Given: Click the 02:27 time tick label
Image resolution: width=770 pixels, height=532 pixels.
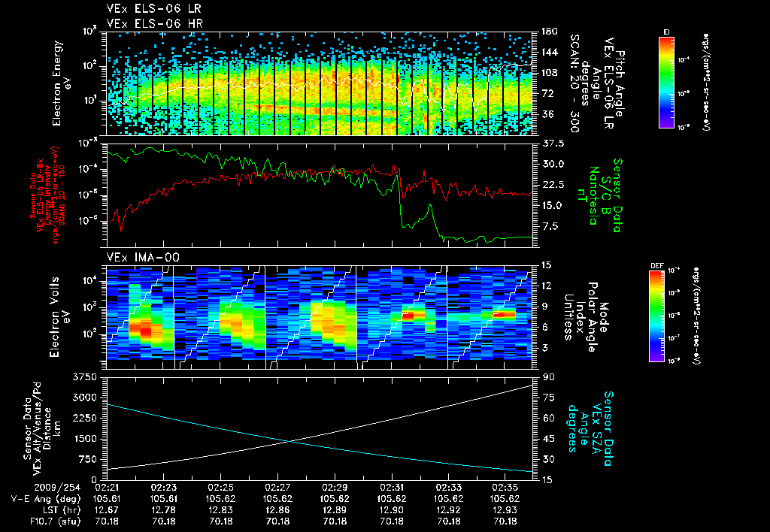Looking at the screenshot, I should (x=278, y=488).
